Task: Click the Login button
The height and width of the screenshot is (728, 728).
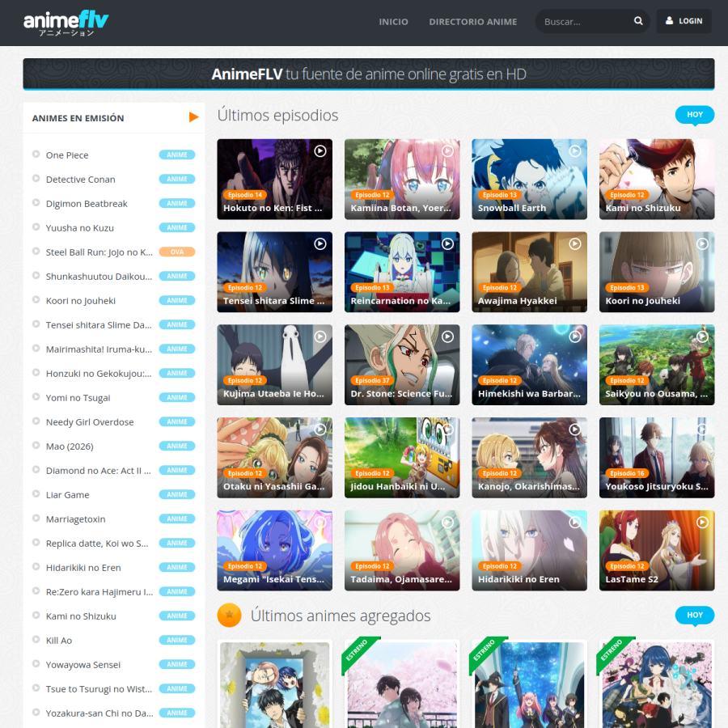Action: coord(684,21)
